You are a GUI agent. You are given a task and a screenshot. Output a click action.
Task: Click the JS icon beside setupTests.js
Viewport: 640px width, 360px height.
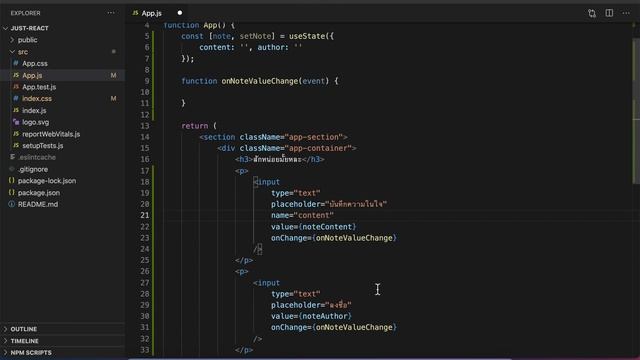click(x=16, y=145)
